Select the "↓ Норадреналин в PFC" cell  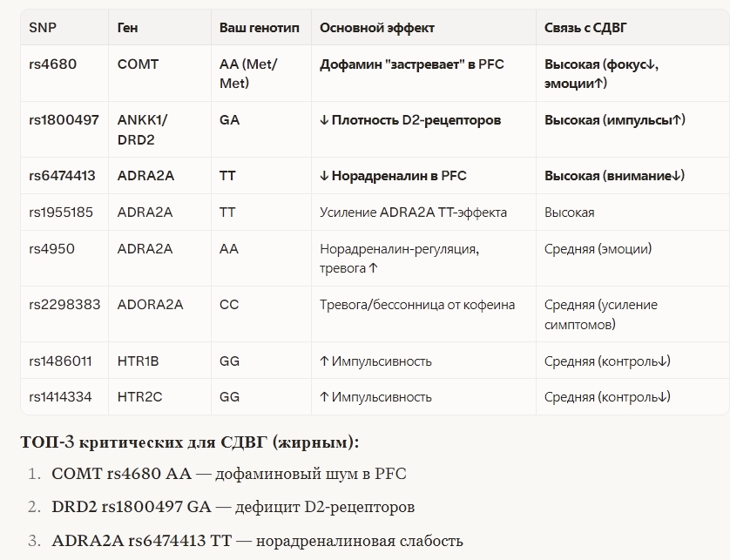(393, 176)
